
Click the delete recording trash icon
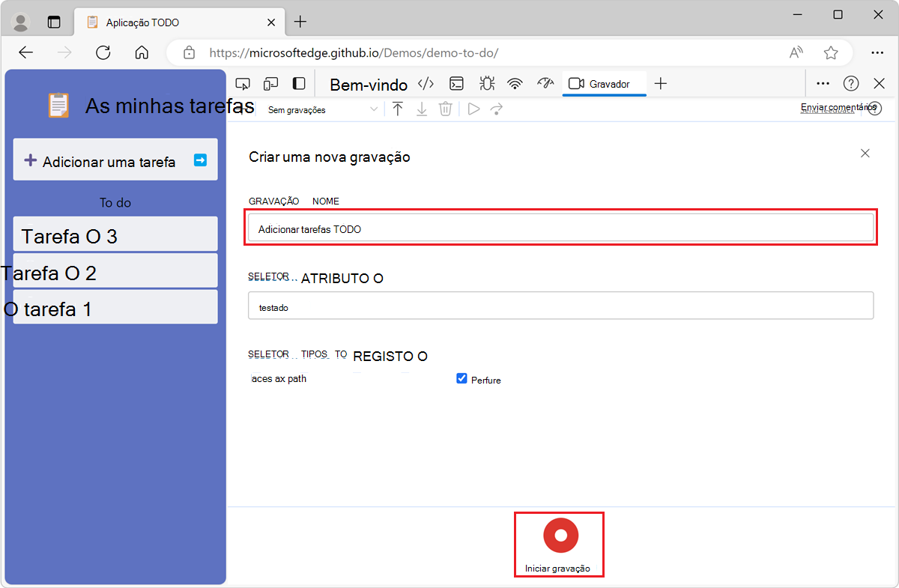(446, 109)
